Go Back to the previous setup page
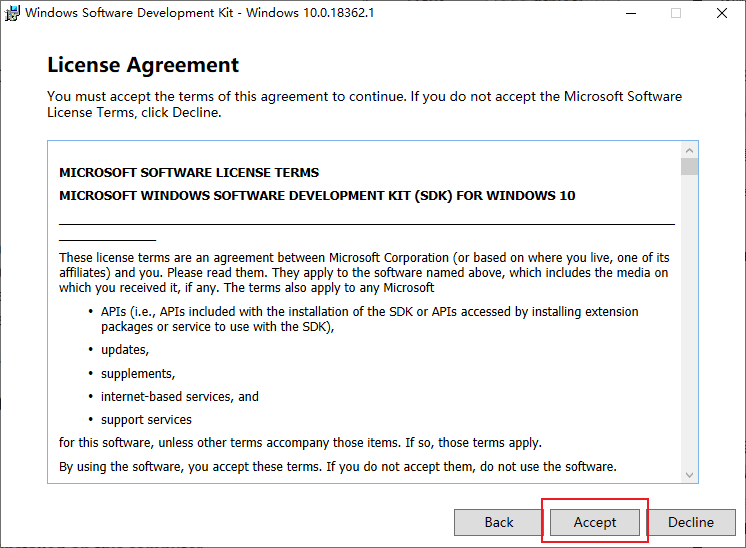746x548 pixels. pyautogui.click(x=499, y=522)
